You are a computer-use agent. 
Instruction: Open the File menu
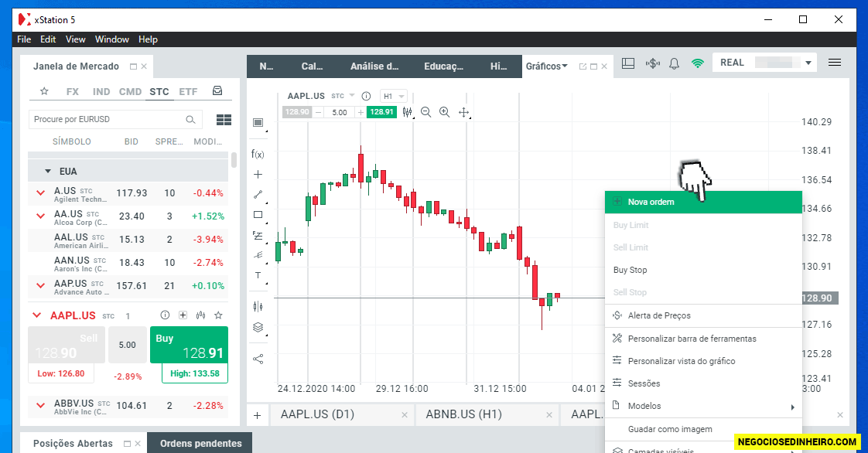click(x=24, y=39)
